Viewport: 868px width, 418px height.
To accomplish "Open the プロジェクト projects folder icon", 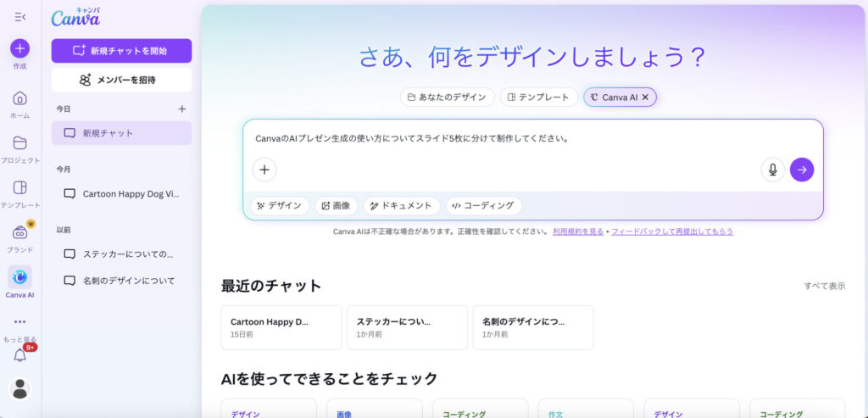I will pyautogui.click(x=19, y=143).
